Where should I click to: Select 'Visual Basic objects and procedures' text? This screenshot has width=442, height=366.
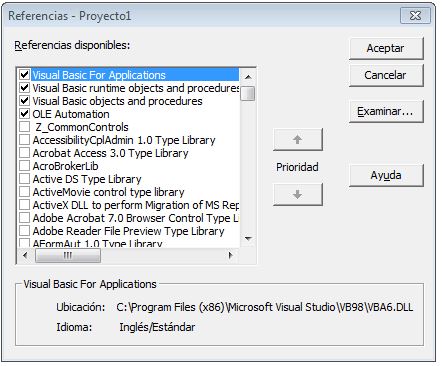click(117, 101)
